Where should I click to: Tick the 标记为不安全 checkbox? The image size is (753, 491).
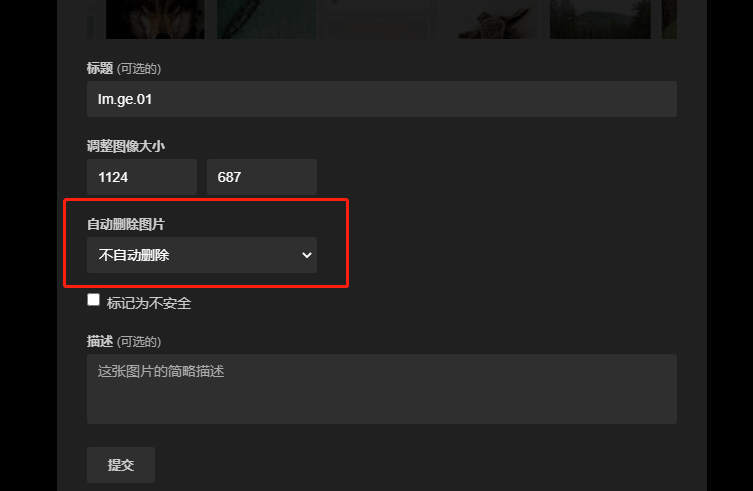coord(94,300)
